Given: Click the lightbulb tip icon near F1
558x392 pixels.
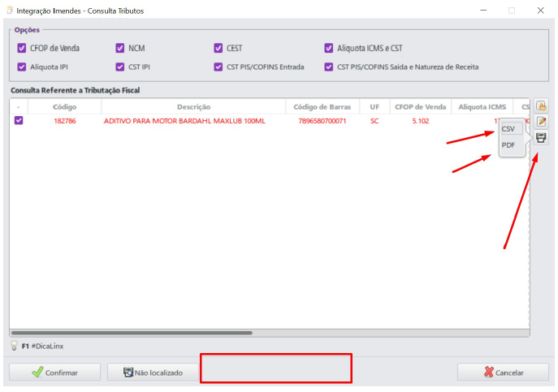Looking at the screenshot, I should [x=14, y=346].
